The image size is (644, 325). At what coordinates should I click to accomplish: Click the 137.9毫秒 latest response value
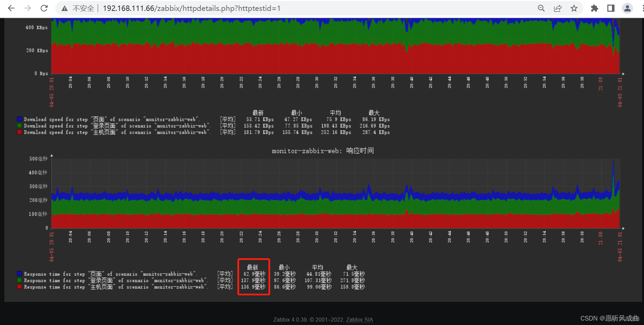pos(253,280)
